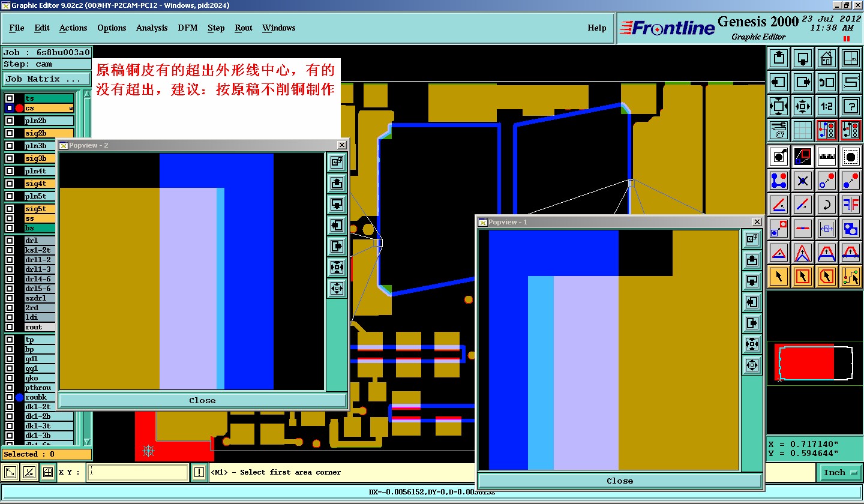The width and height of the screenshot is (864, 504).
Task: Toggle the checkbox for layer roubk
Action: coord(10,397)
